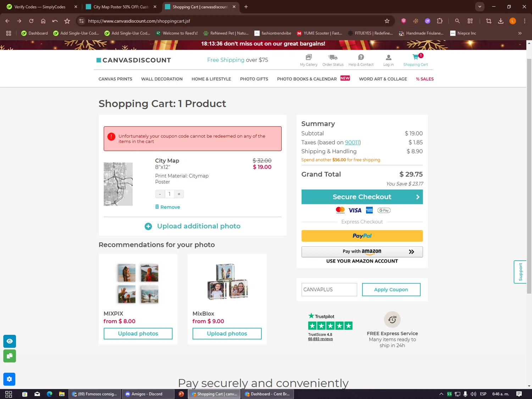
Task: Click the MixBlox product image
Action: click(227, 282)
